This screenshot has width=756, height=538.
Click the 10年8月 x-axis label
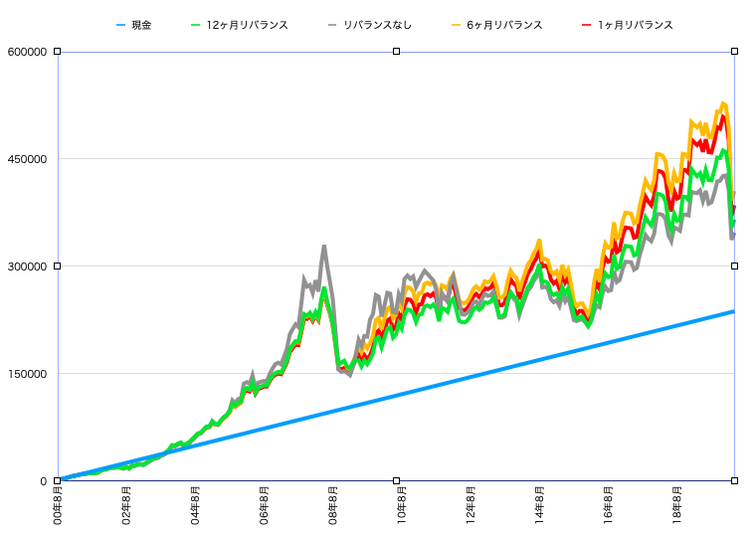[402, 506]
